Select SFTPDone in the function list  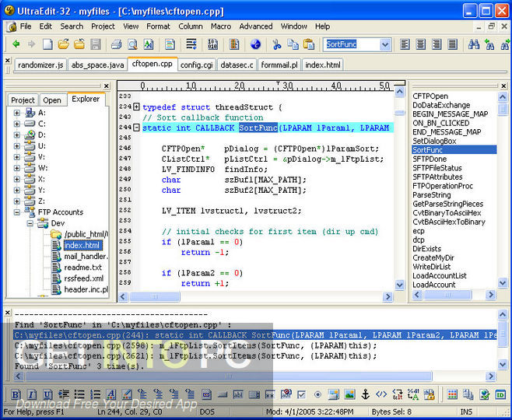pyautogui.click(x=430, y=159)
